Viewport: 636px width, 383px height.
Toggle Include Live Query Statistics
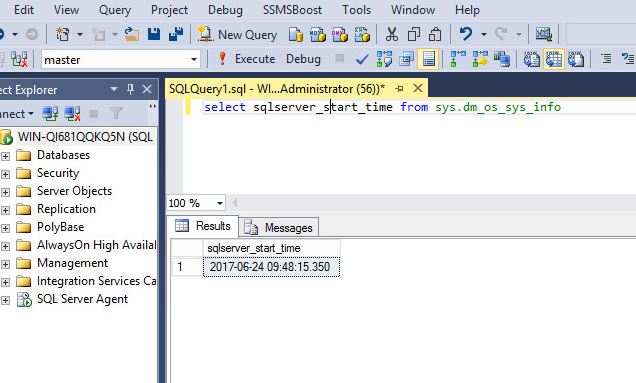pyautogui.click(x=480, y=59)
